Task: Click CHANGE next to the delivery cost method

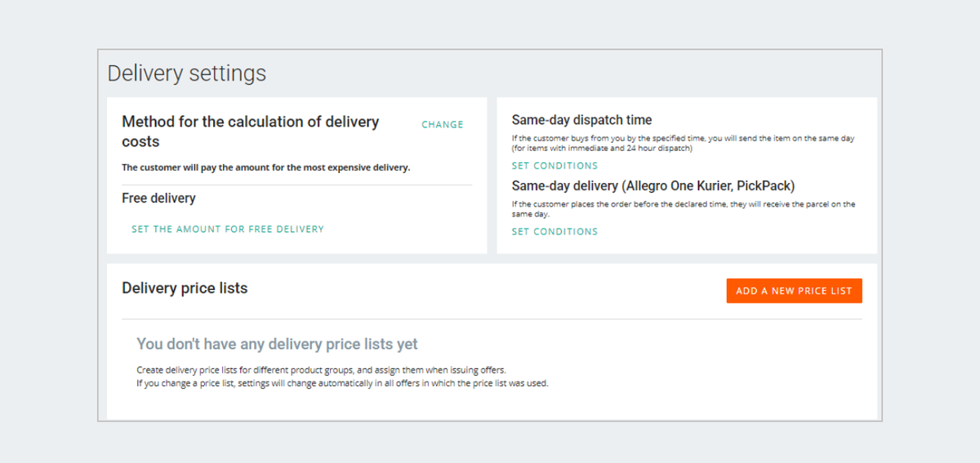Action: click(442, 125)
